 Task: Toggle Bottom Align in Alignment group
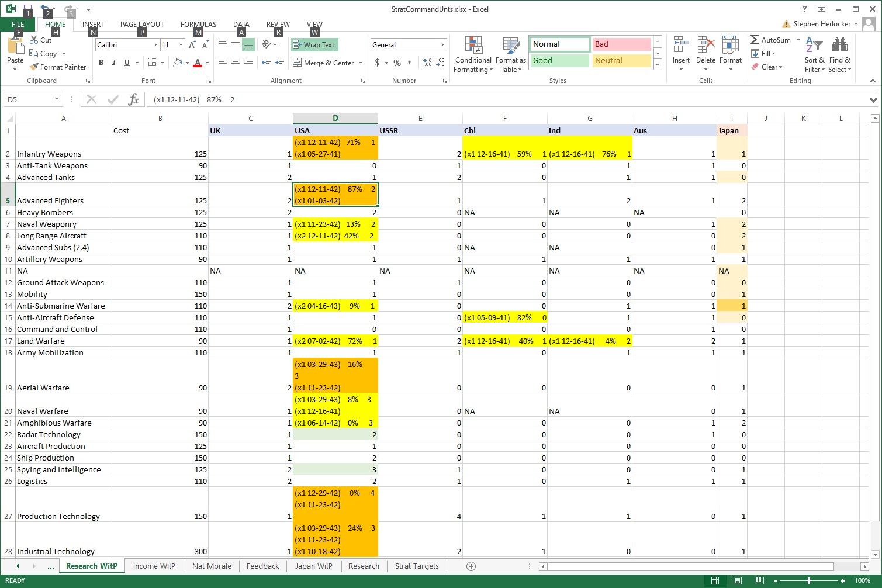tap(248, 44)
